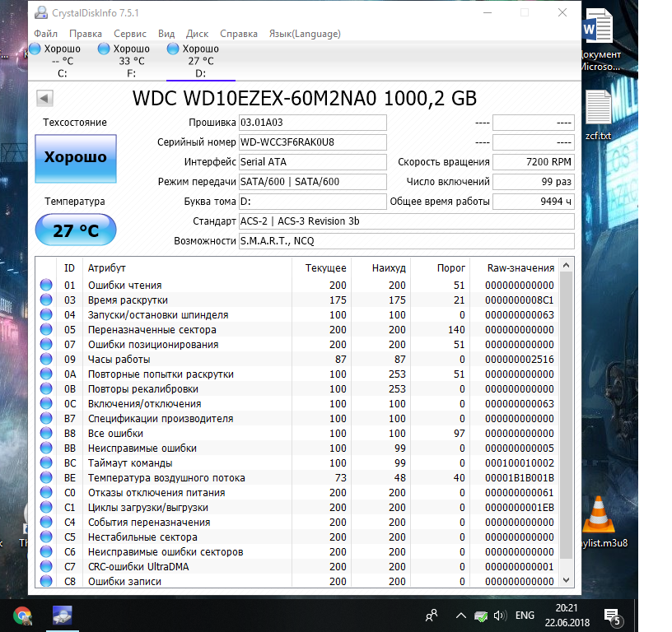Click the serial number field
Screen dimensions: 672x632
tap(312, 142)
